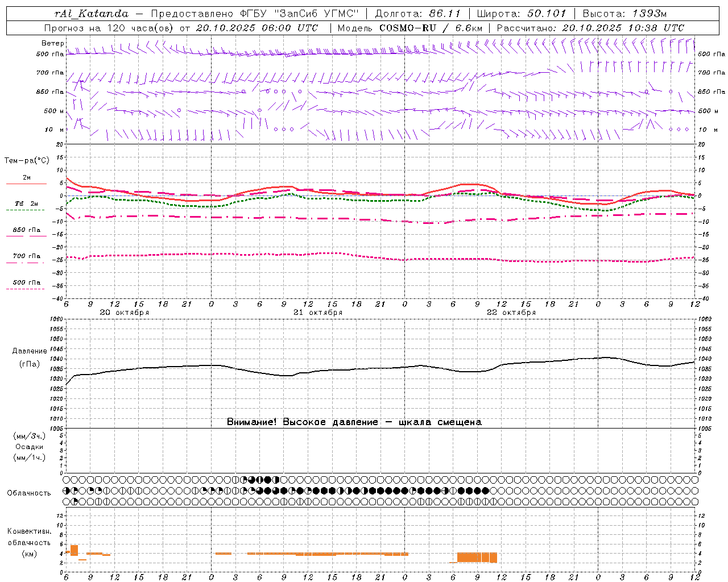
Task: Click the "Давление" pressure panel label
Action: [x=30, y=351]
